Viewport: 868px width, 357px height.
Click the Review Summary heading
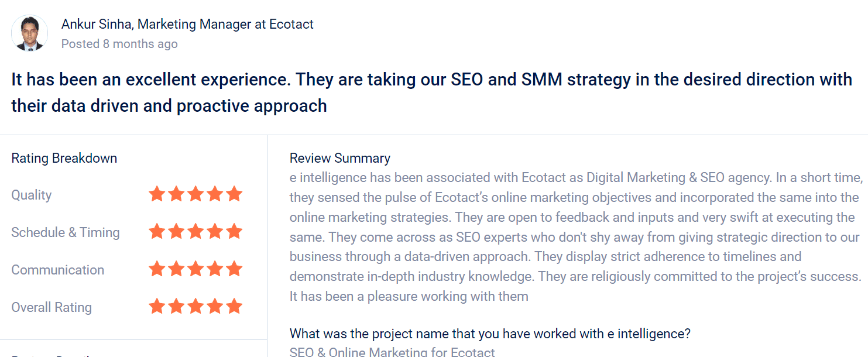pyautogui.click(x=340, y=158)
